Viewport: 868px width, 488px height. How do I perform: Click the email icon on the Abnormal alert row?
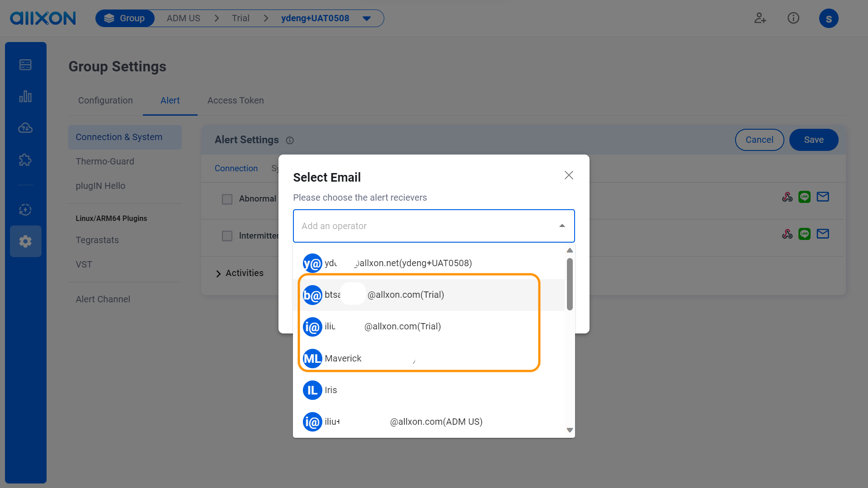(823, 197)
